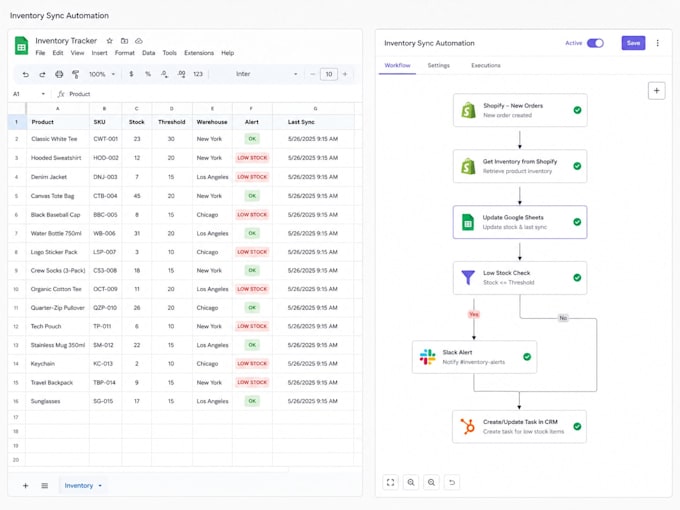This screenshot has width=680, height=510.
Task: Open the Data menu
Action: [148, 53]
